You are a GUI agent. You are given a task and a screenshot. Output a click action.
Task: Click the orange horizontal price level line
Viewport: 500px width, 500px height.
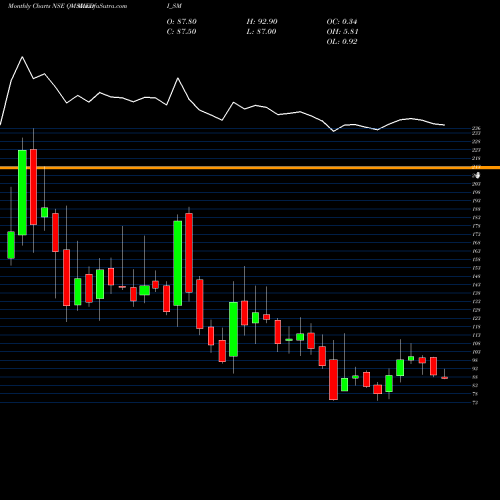(250, 168)
